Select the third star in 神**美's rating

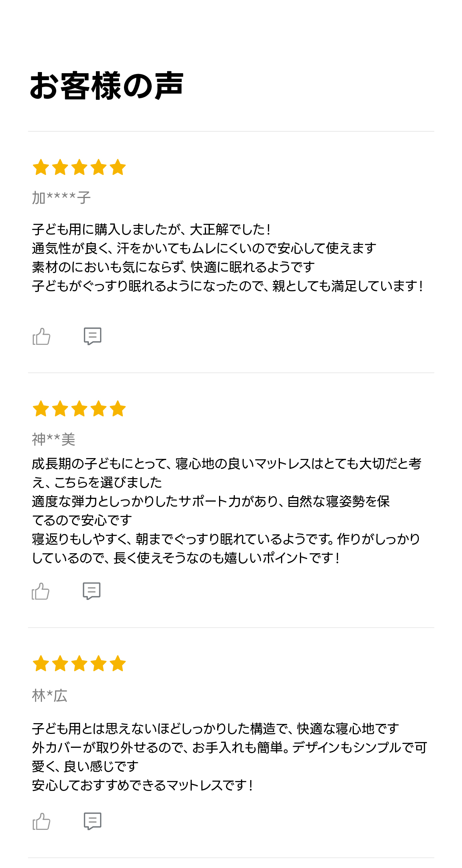coord(79,409)
